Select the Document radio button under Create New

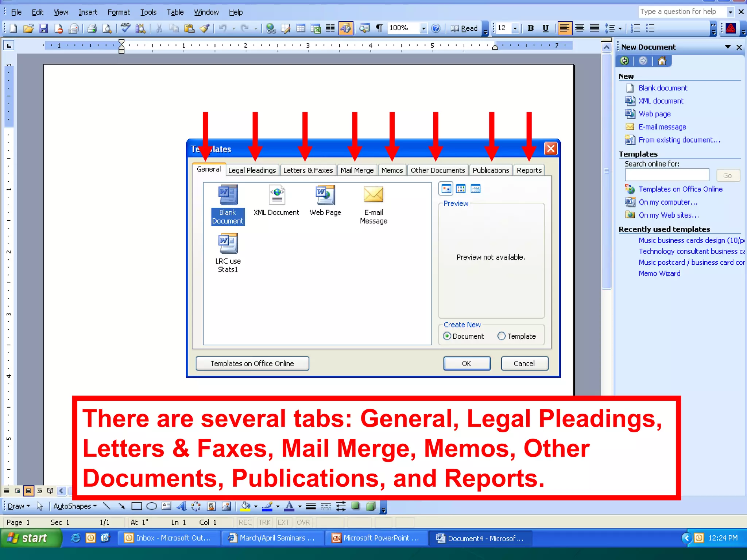pyautogui.click(x=447, y=336)
